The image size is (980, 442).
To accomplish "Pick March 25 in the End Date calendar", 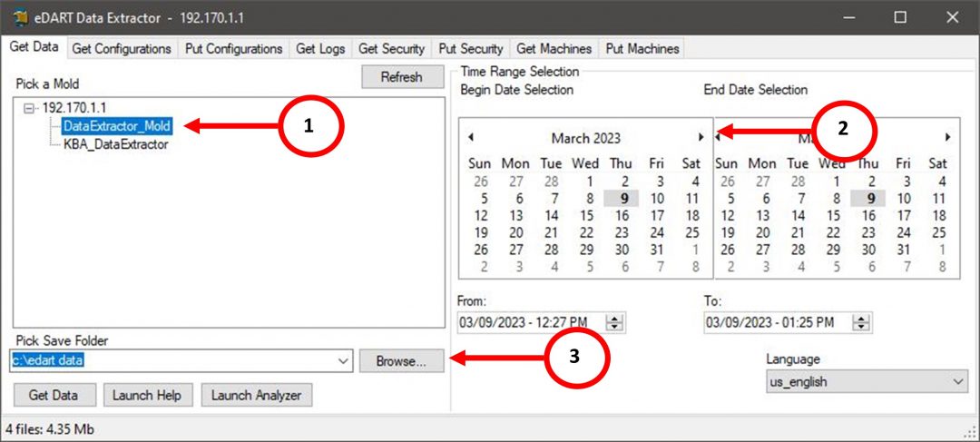I will (x=938, y=232).
